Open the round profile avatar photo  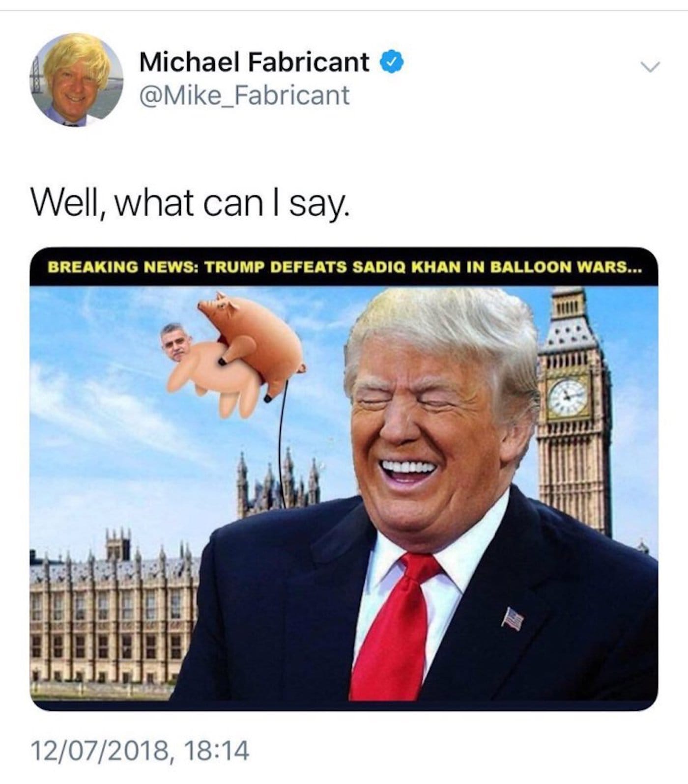click(77, 80)
